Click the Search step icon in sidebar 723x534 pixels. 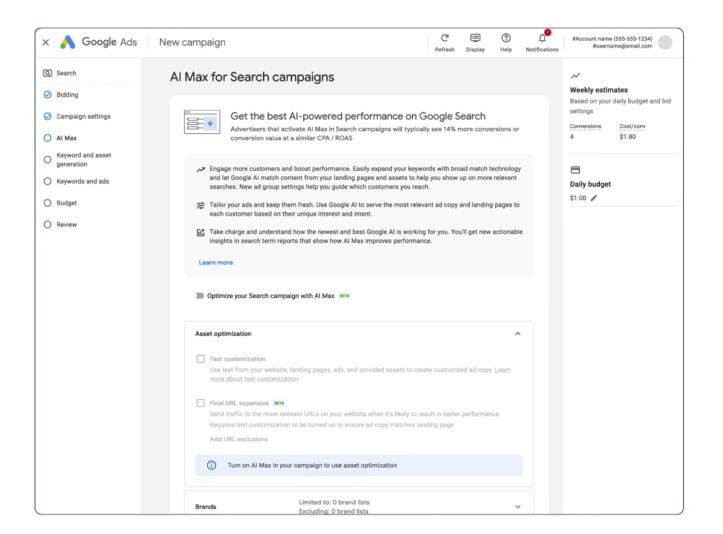(47, 73)
